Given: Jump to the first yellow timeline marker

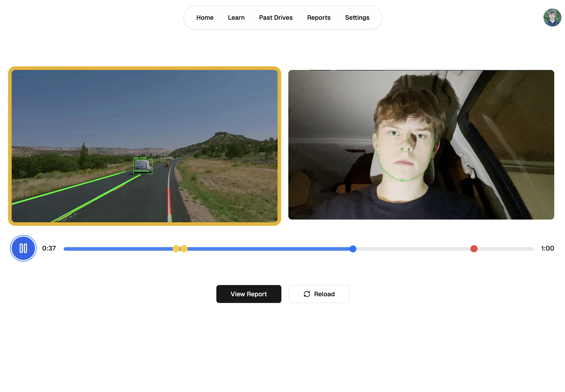Looking at the screenshot, I should point(176,248).
